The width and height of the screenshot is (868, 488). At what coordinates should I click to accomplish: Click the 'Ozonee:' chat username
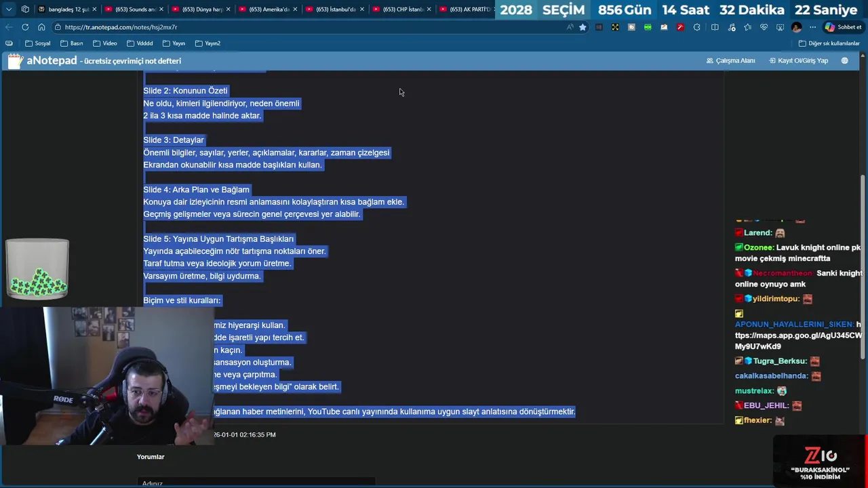tap(759, 248)
